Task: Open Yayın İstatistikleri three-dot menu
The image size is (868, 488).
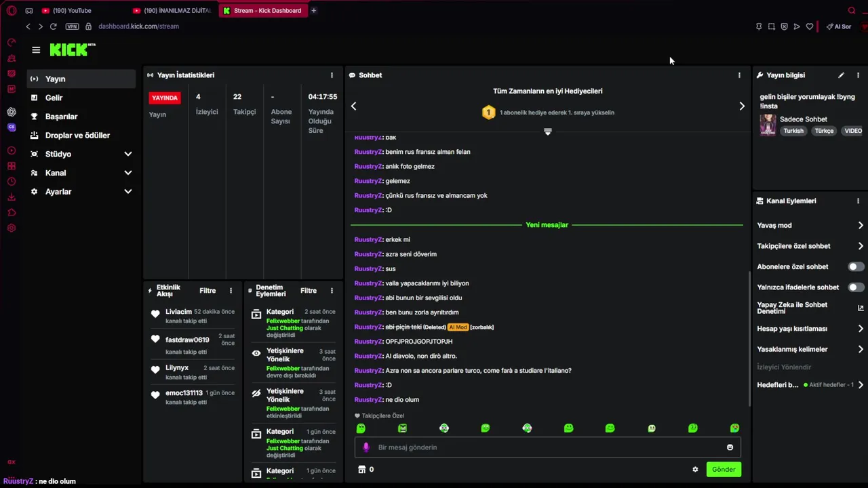Action: coord(332,75)
